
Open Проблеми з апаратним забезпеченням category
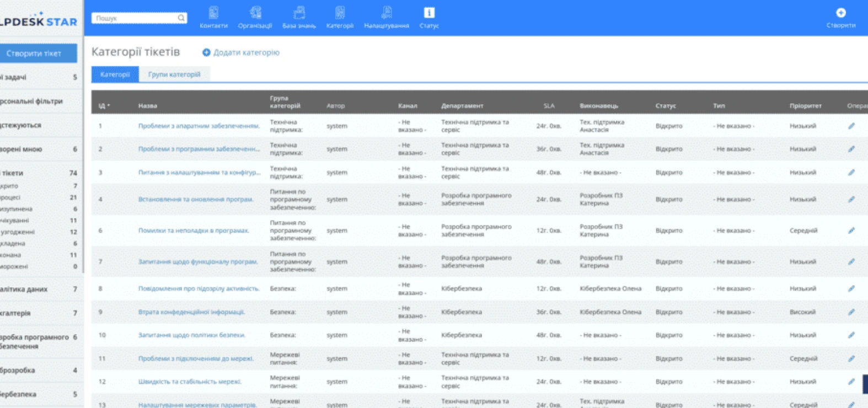coord(199,126)
